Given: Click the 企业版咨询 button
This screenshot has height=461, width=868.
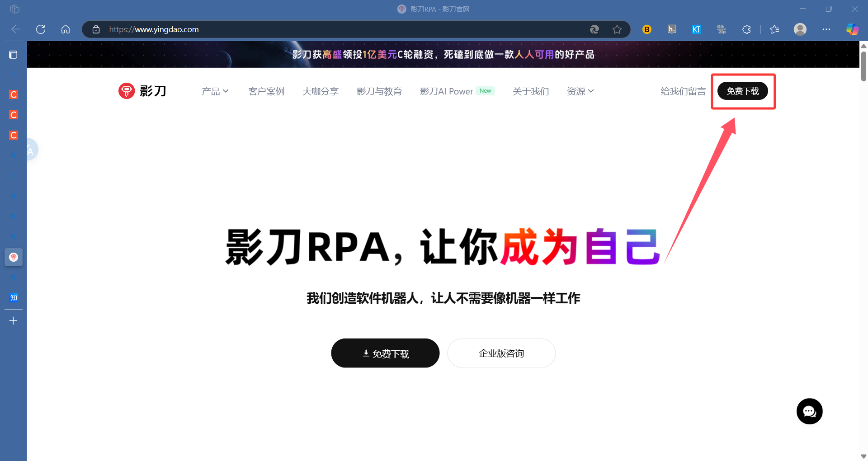Looking at the screenshot, I should coord(501,353).
